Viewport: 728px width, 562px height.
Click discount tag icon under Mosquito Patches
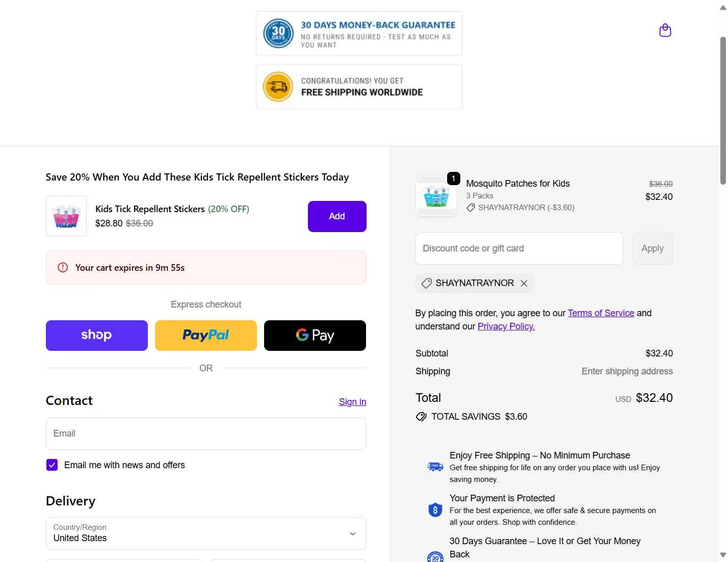point(471,208)
